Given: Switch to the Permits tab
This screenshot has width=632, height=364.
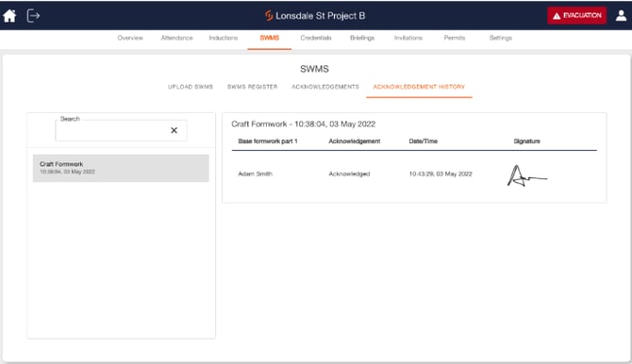Looking at the screenshot, I should point(455,38).
